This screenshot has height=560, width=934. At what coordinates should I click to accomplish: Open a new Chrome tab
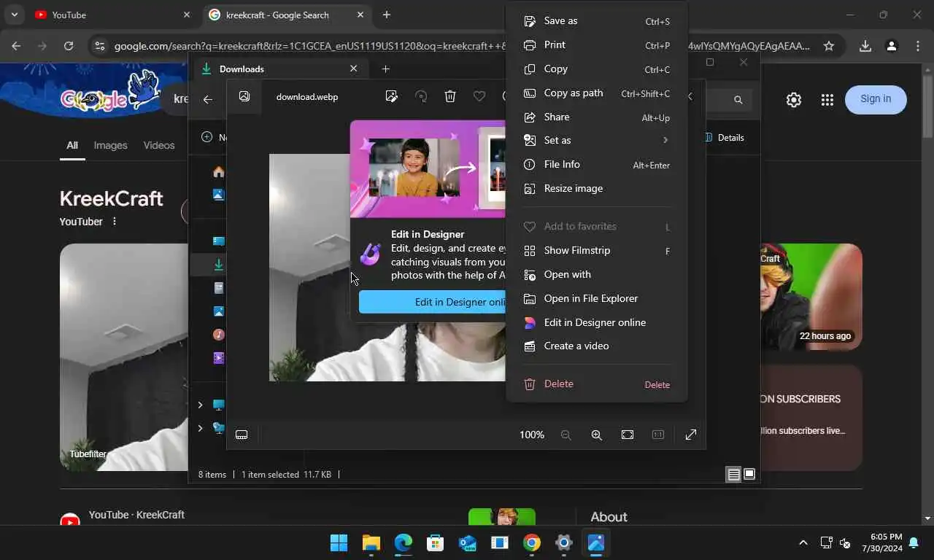(387, 15)
